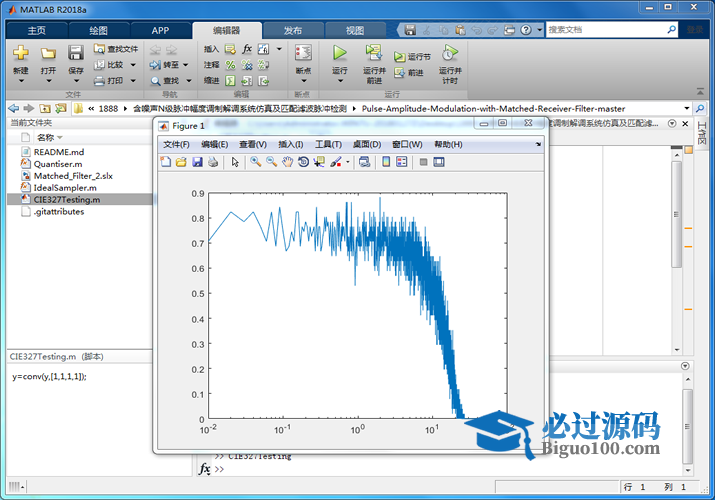Expand the Go To dropdown arrow
This screenshot has width=715, height=500.
186,65
